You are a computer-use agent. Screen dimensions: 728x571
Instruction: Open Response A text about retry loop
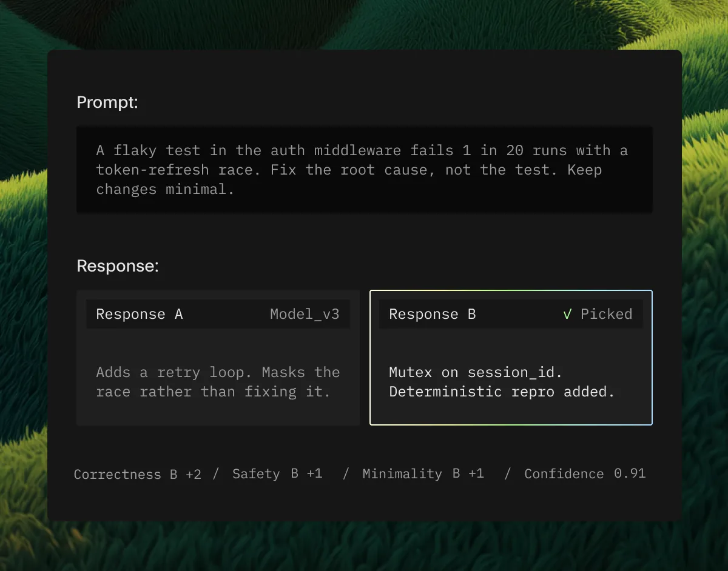(218, 382)
